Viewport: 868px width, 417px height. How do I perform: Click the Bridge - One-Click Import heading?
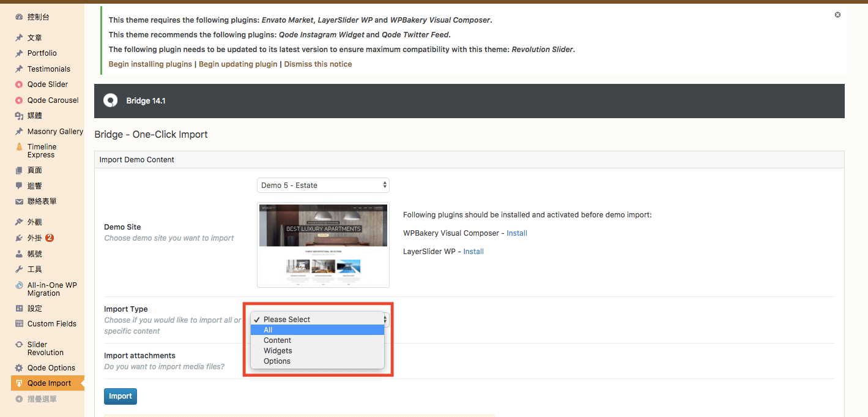tap(151, 135)
